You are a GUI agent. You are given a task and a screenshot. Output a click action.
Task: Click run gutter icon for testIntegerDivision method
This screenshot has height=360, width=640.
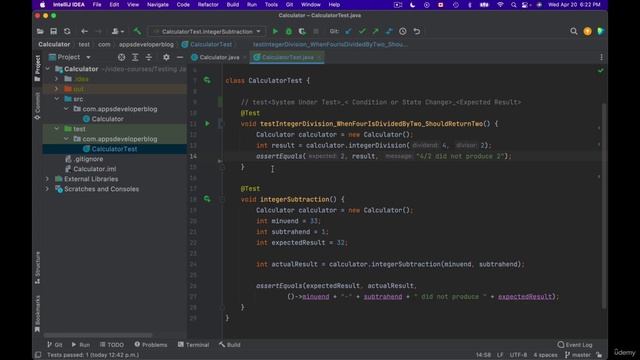pyautogui.click(x=207, y=123)
